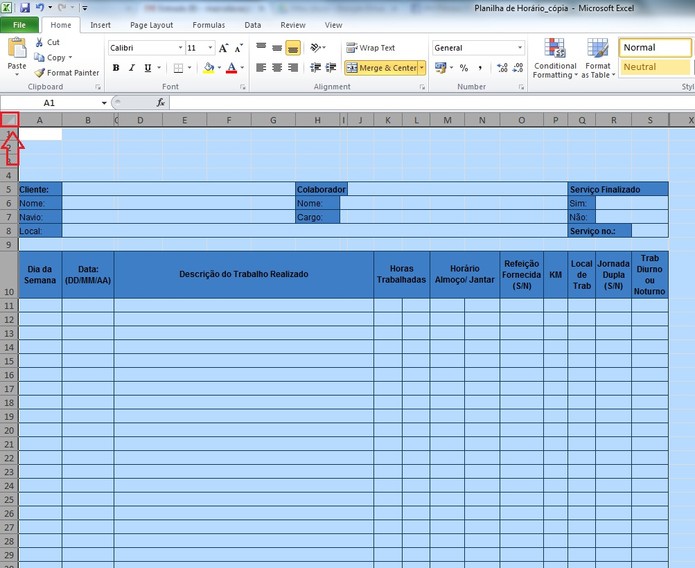Set Middle Align vertical alignment
The image size is (695, 568).
pos(277,47)
